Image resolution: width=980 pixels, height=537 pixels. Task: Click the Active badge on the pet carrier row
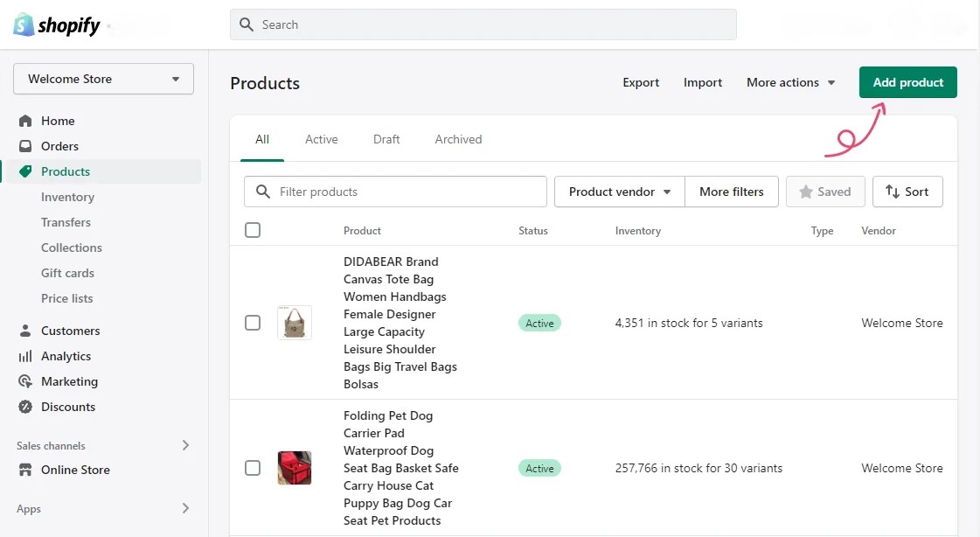click(539, 468)
